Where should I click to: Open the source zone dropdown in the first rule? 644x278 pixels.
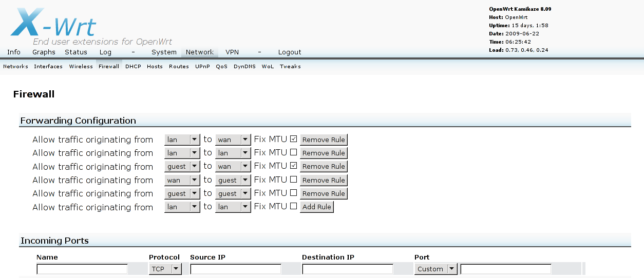click(x=182, y=140)
